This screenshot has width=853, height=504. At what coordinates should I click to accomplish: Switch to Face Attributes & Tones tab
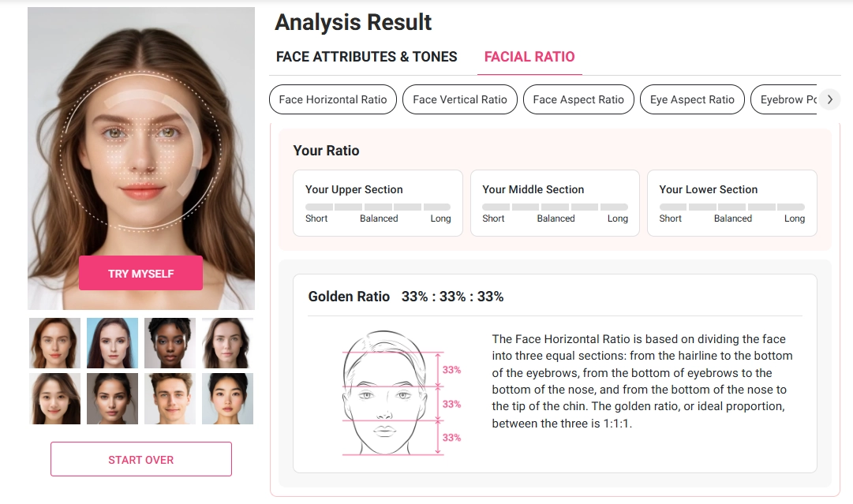pos(366,57)
